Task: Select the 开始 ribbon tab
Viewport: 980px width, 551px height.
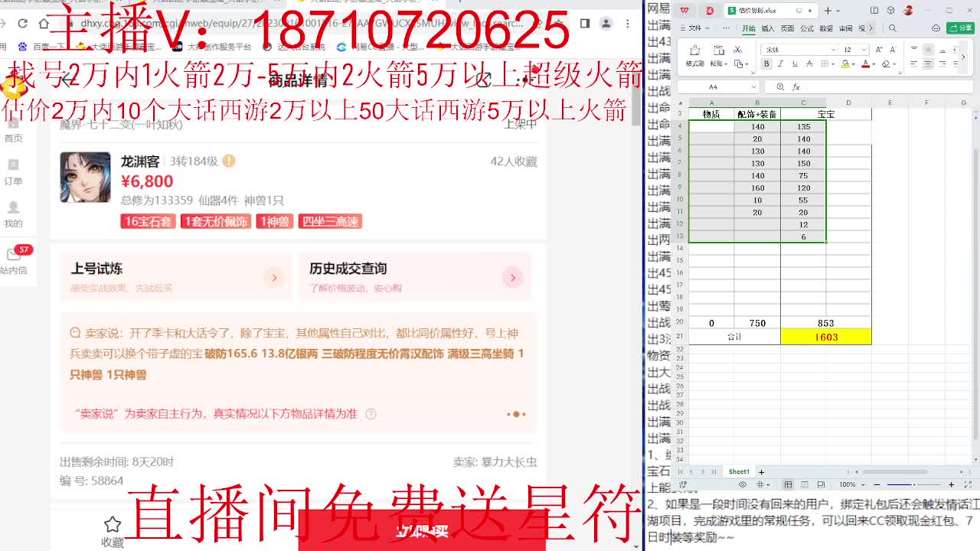Action: pos(749,28)
